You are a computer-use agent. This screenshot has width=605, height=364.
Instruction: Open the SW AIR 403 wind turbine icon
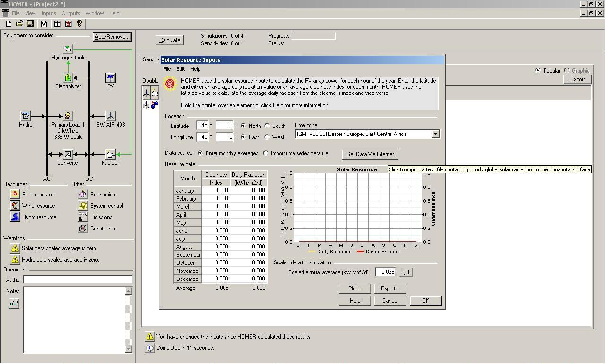110,116
